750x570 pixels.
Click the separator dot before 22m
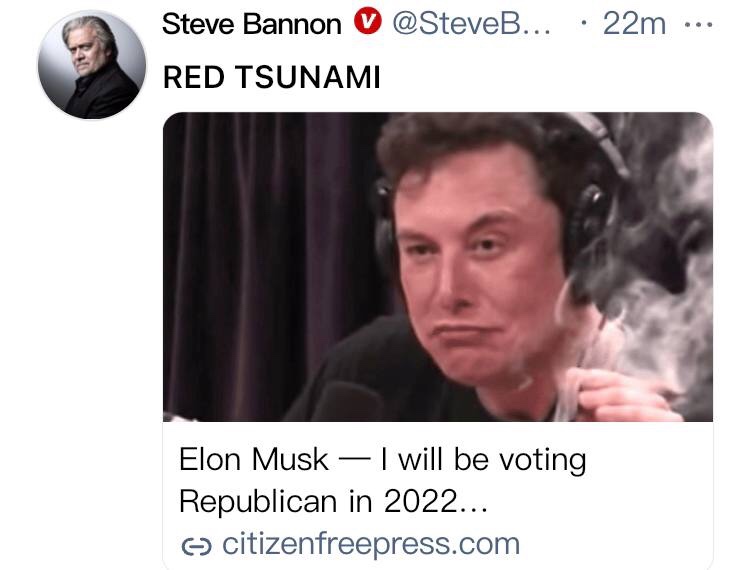click(582, 23)
